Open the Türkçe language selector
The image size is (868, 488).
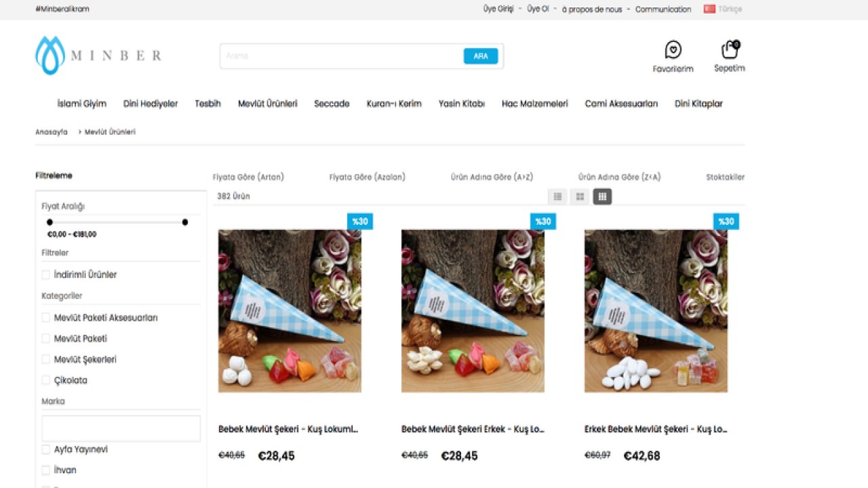730,9
